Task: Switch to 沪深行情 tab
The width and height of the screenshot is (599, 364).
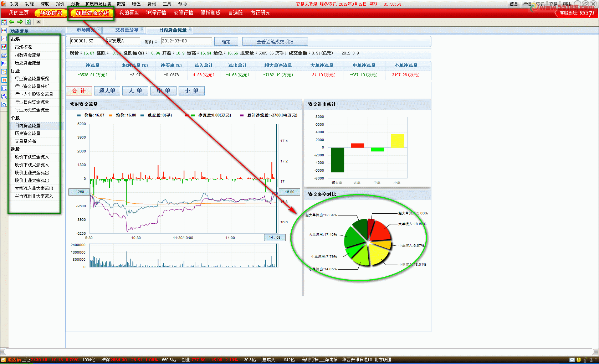Action: point(156,13)
